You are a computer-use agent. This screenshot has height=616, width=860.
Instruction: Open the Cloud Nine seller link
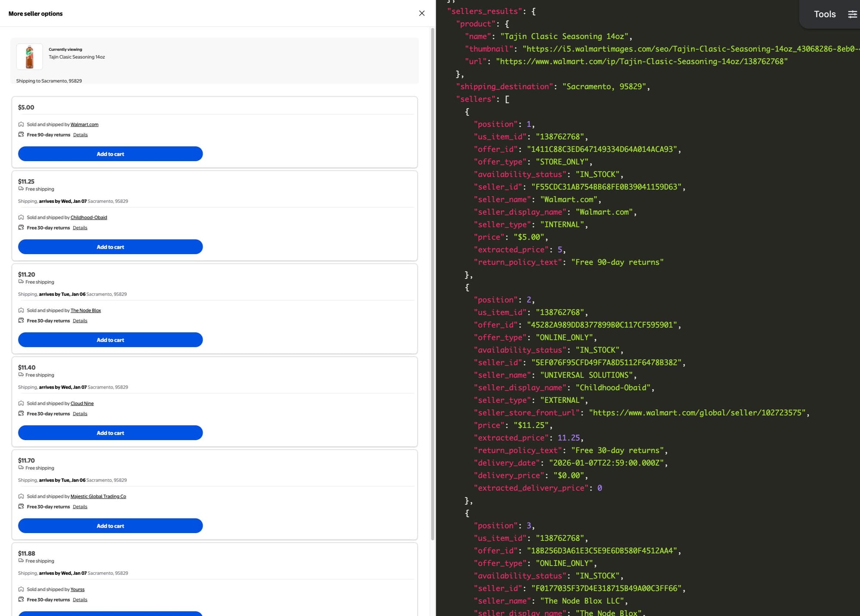[x=82, y=403]
